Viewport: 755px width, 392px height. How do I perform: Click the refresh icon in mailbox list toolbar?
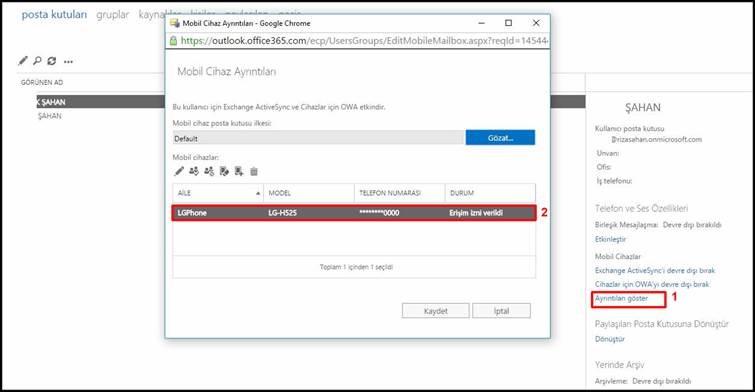(52, 61)
